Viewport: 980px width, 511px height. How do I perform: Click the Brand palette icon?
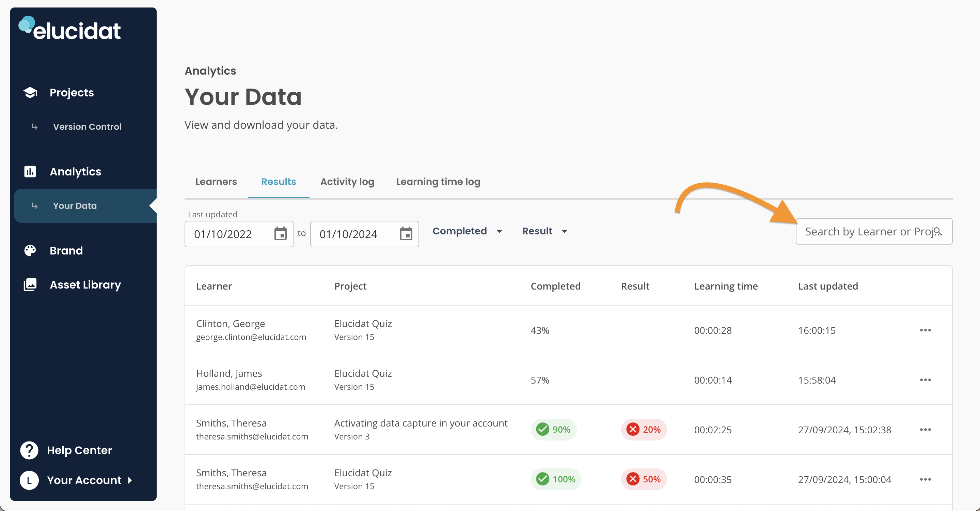[30, 250]
